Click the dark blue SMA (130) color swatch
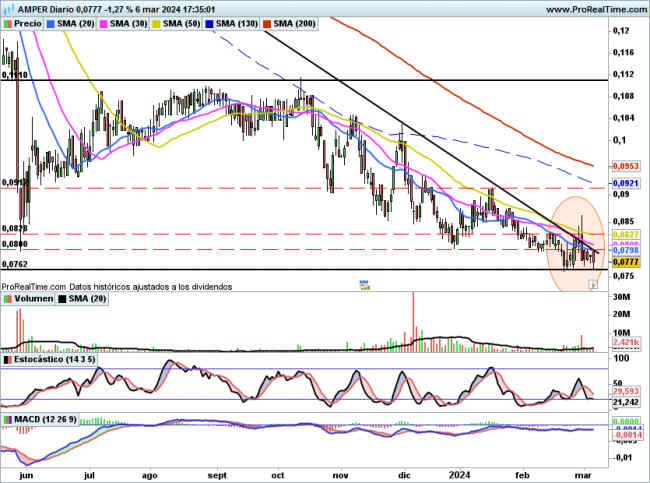The height and width of the screenshot is (483, 650). pos(209,24)
